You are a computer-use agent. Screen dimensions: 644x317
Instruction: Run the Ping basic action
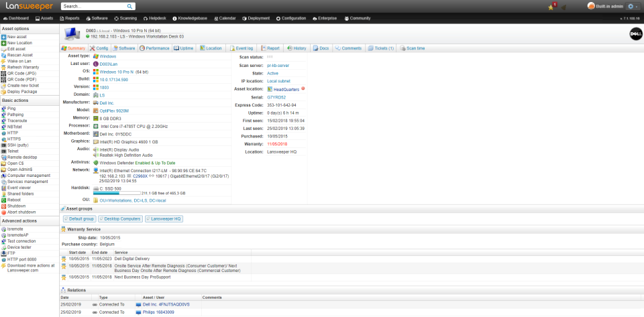tap(11, 109)
